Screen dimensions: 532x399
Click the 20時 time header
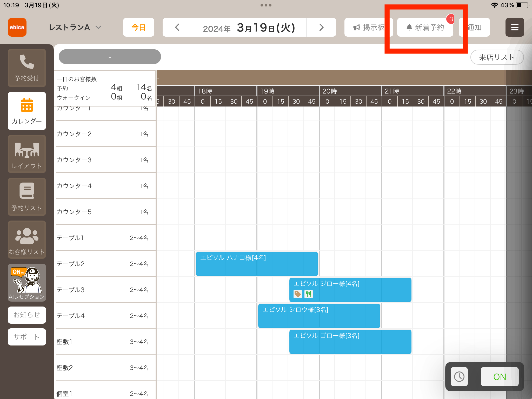click(x=350, y=91)
